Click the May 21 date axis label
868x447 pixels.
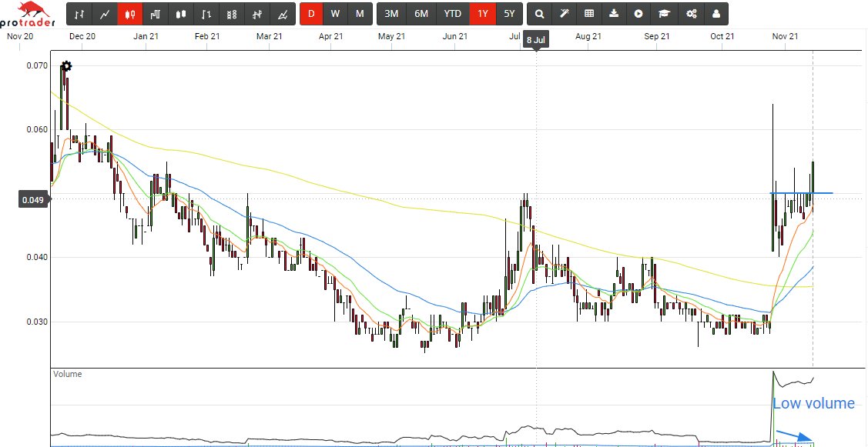point(391,36)
